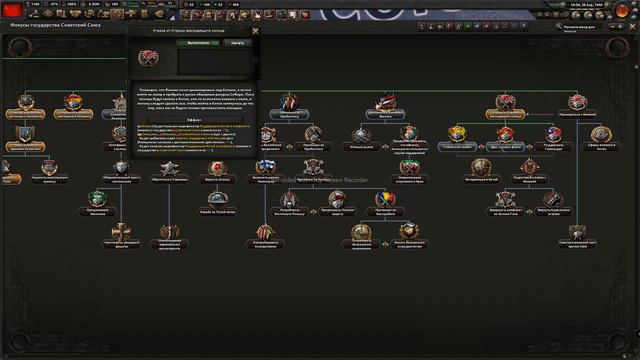
Task: Click the Фокусы государства Советский Союз title
Action: click(x=56, y=25)
